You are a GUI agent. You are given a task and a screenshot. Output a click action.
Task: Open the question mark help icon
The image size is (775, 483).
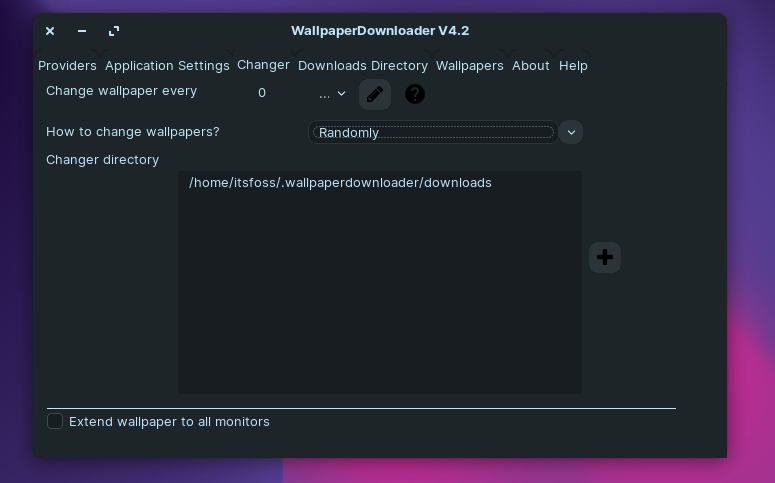pyautogui.click(x=415, y=94)
